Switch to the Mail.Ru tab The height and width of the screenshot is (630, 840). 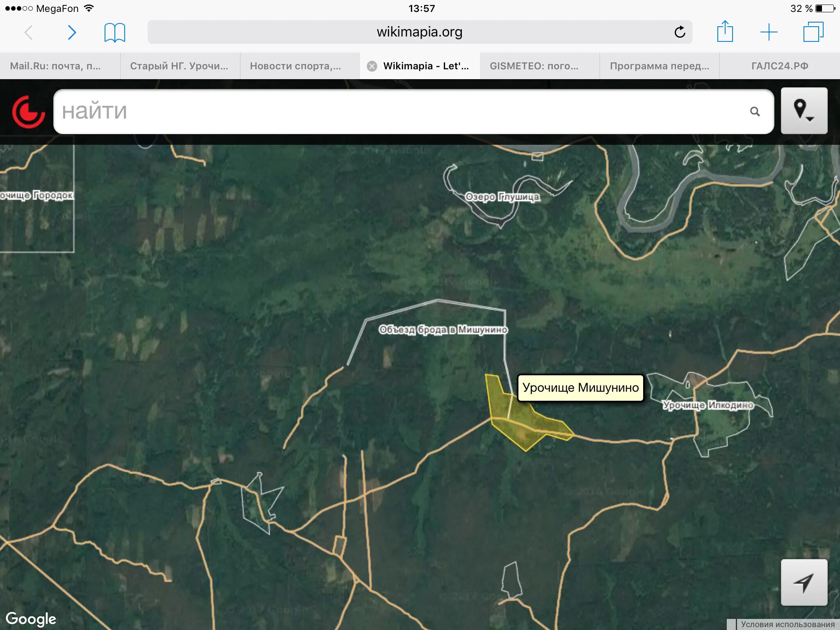[55, 66]
